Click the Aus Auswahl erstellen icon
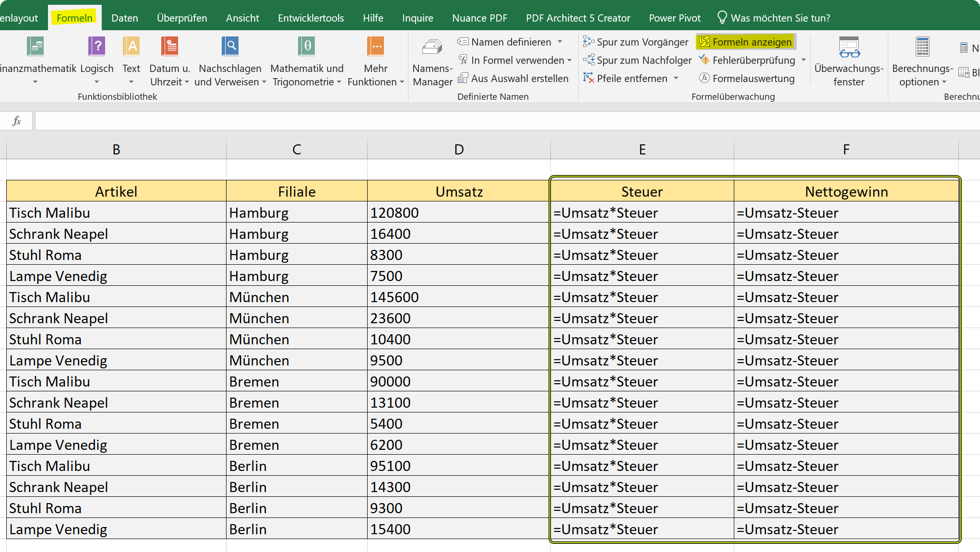Screen dimensions: 980x552 [463, 78]
